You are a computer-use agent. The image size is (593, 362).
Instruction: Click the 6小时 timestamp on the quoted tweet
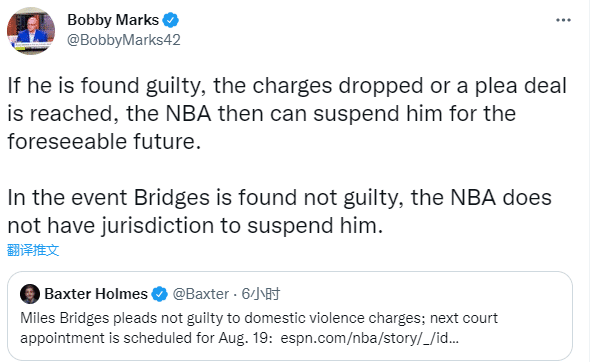click(261, 294)
